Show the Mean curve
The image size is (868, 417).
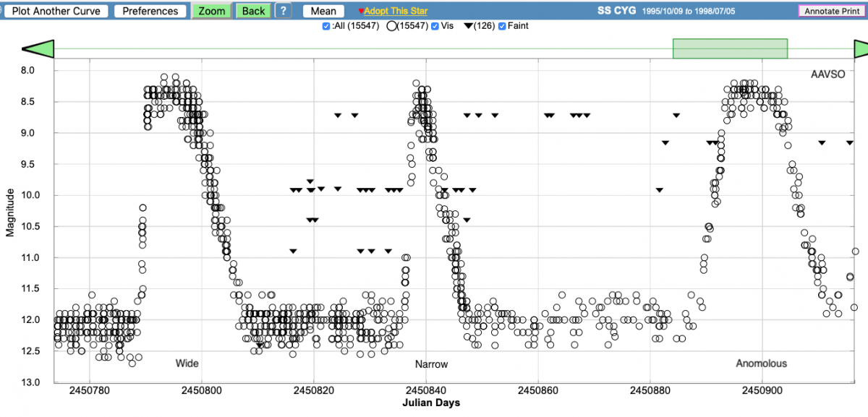pyautogui.click(x=323, y=11)
